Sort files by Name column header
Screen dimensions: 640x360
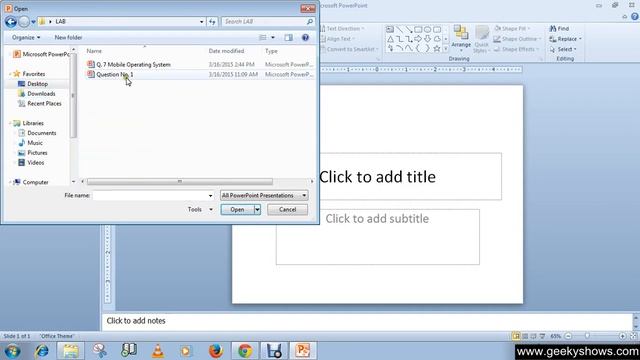[x=94, y=51]
